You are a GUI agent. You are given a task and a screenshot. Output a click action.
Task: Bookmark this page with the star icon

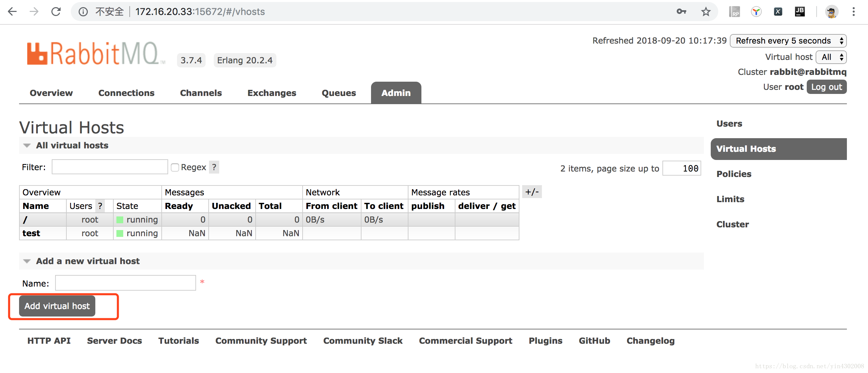pos(706,12)
